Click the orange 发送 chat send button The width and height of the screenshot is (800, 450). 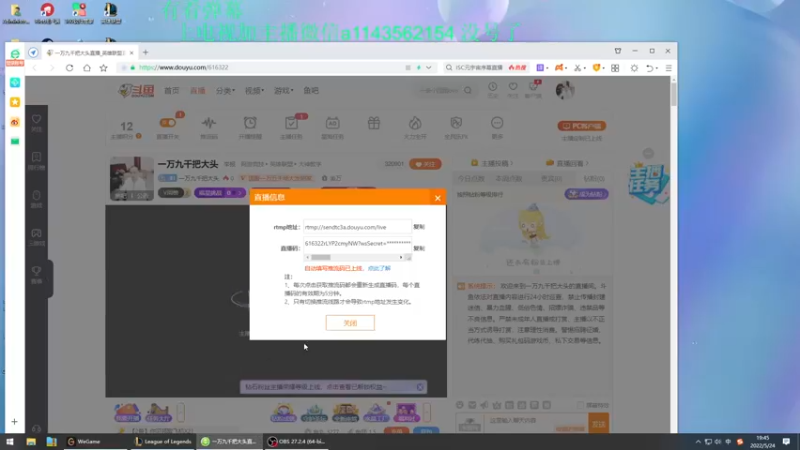(598, 423)
